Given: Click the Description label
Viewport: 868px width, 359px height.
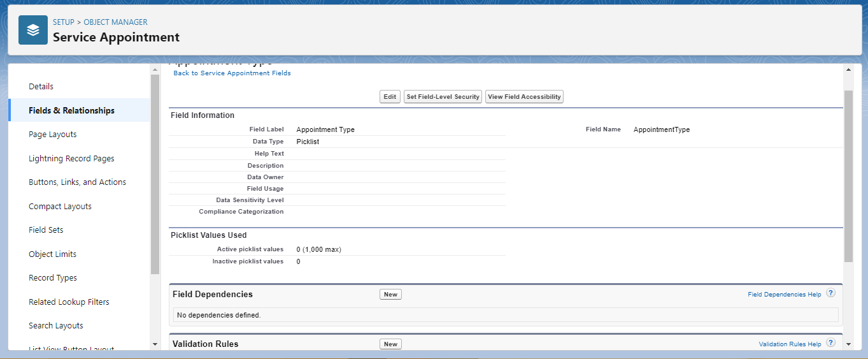Looking at the screenshot, I should 266,166.
